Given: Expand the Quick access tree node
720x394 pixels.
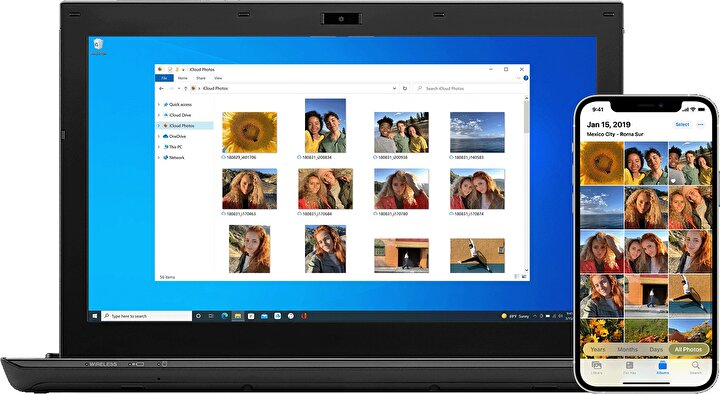Looking at the screenshot, I should click(x=159, y=105).
